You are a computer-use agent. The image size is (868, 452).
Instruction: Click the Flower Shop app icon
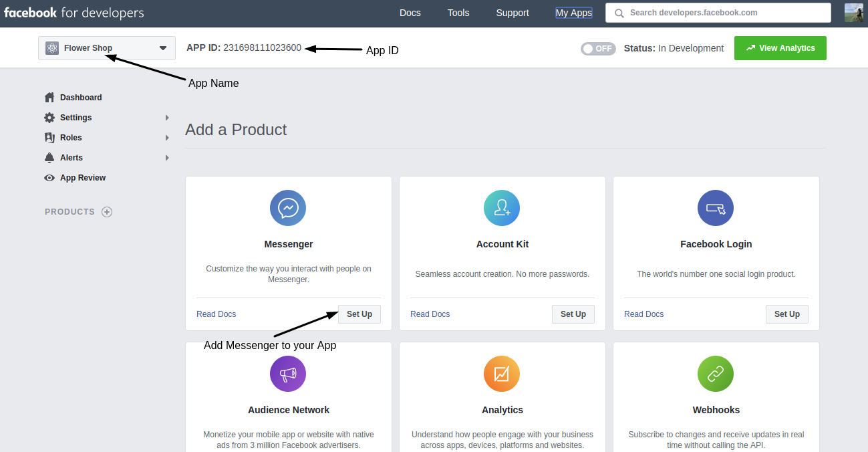tap(52, 48)
